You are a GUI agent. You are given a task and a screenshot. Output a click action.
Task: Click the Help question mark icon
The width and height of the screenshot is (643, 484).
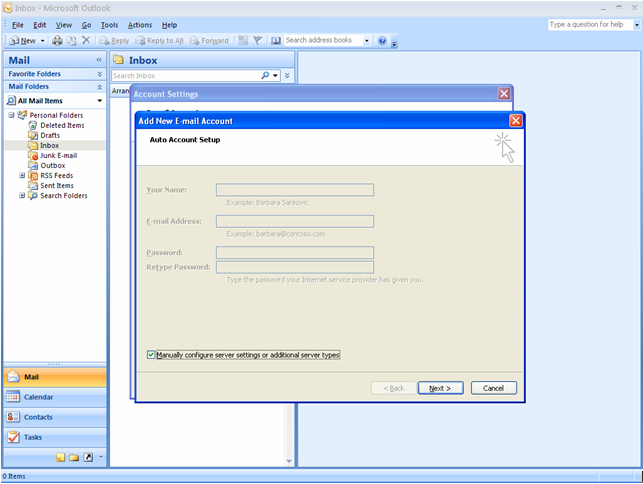tap(382, 41)
